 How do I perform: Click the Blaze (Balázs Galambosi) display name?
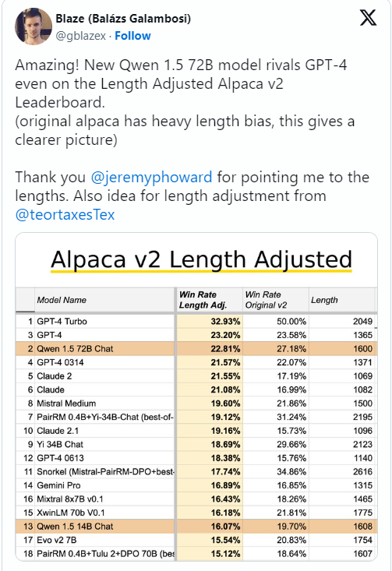point(123,18)
